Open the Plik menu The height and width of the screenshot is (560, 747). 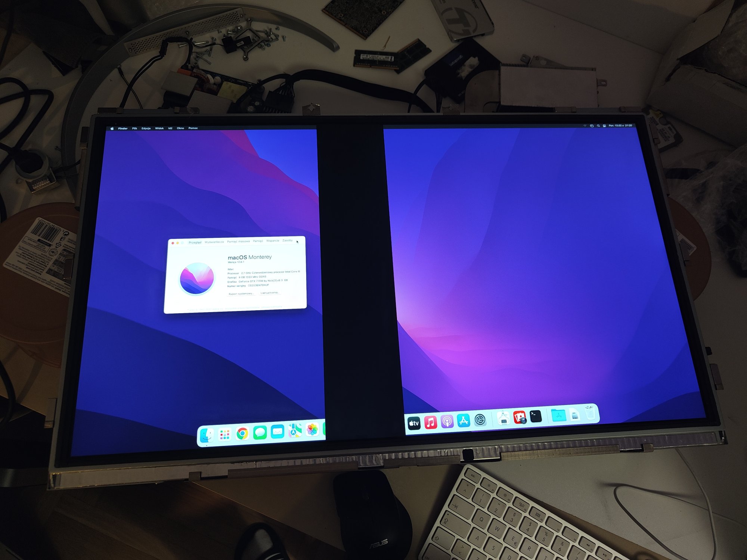pos(134,128)
